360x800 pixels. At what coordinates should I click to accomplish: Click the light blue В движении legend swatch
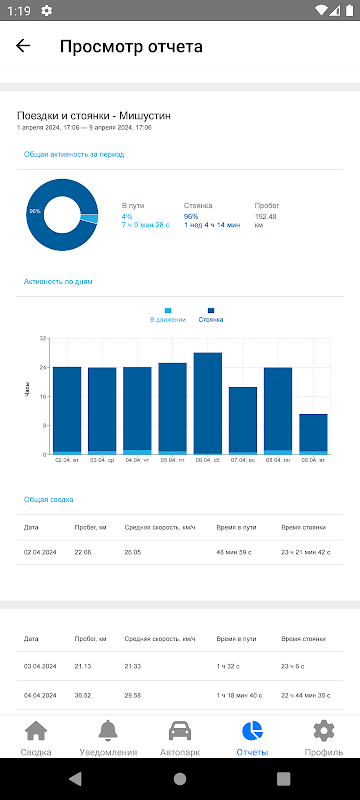pyautogui.click(x=168, y=310)
